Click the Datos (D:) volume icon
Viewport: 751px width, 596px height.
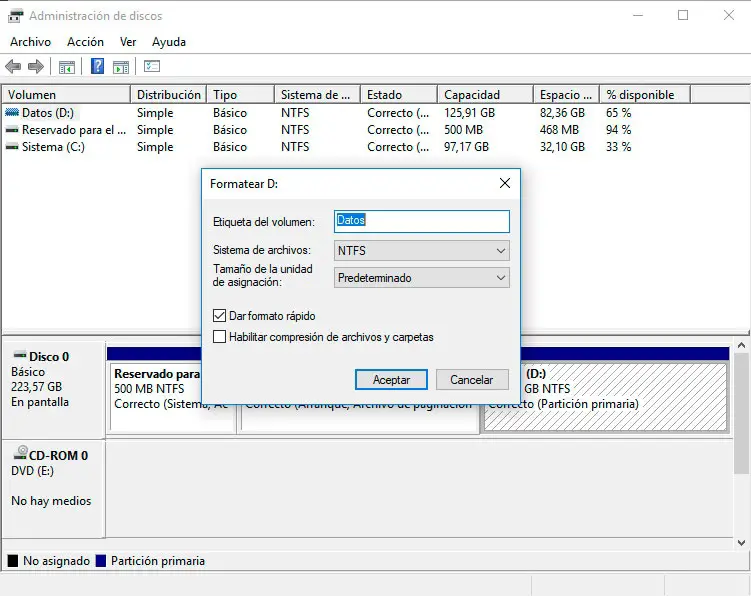[12, 113]
